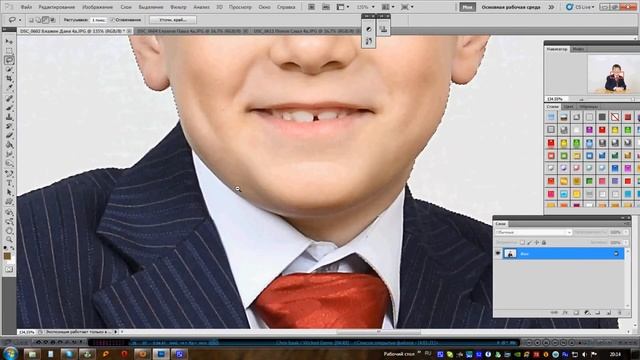640x360 pixels.
Task: Toggle lock transparent pixels in Layers panel
Action: (x=522, y=242)
